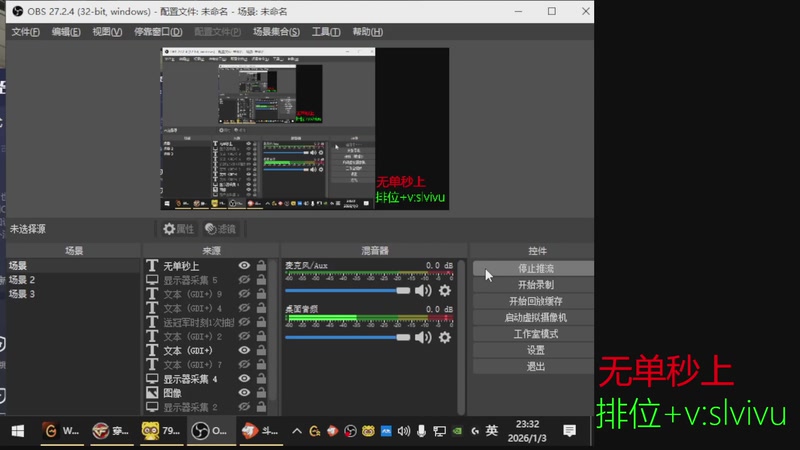This screenshot has height=450, width=800.
Task: Click 停止推流 to stop streaming
Action: coord(534,268)
